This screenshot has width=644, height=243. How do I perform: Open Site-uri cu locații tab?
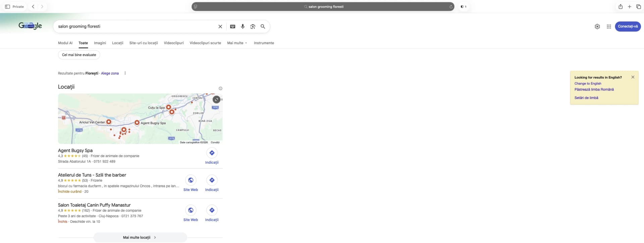[x=144, y=43]
